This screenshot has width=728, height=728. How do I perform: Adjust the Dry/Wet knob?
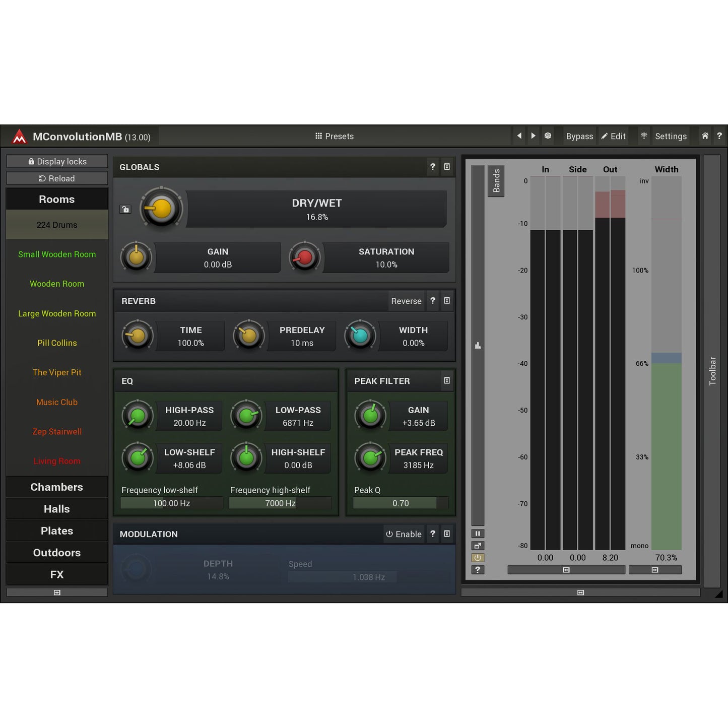[160, 208]
